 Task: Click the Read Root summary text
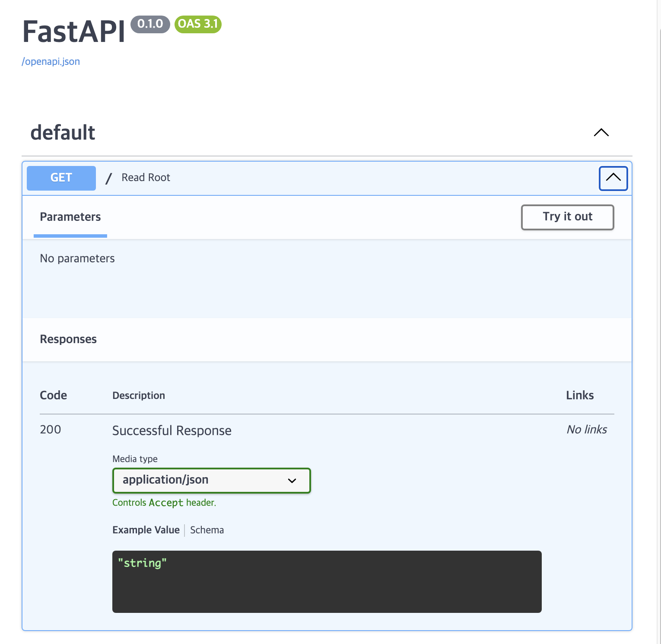click(x=146, y=178)
